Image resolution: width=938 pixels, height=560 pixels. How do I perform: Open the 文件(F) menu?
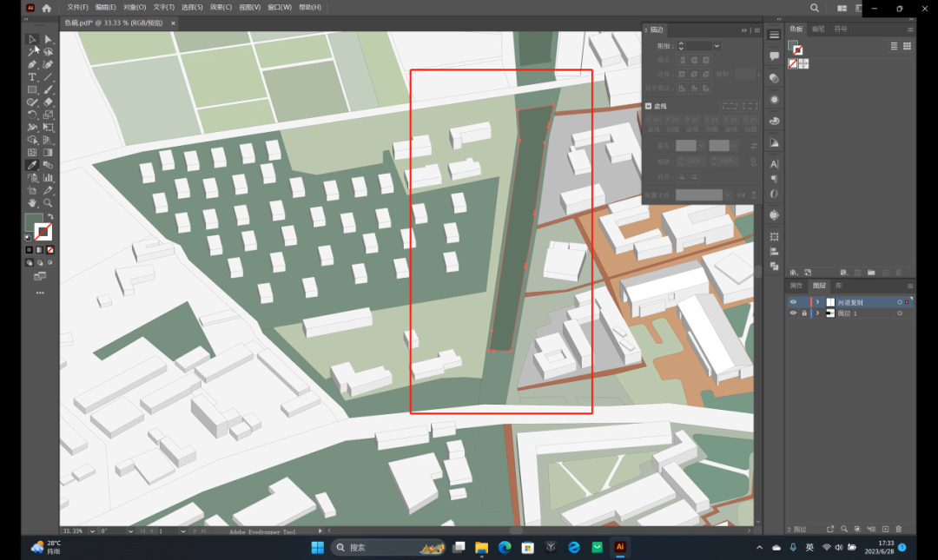tap(77, 7)
